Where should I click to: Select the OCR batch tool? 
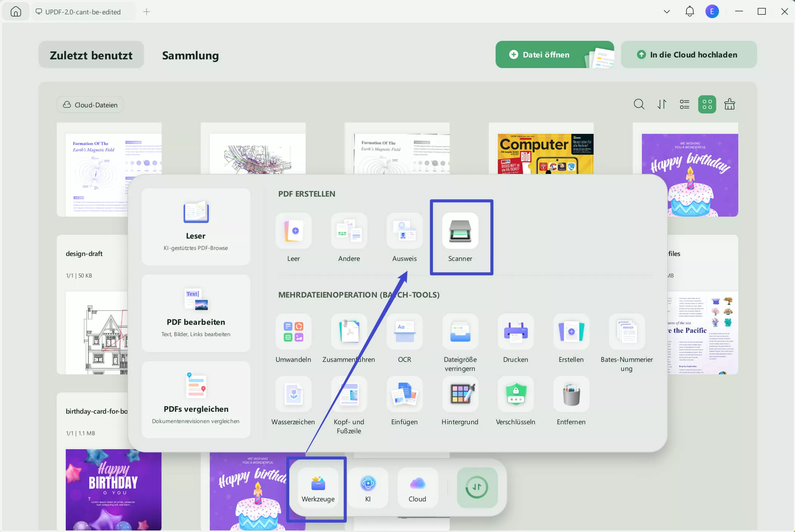tap(404, 332)
